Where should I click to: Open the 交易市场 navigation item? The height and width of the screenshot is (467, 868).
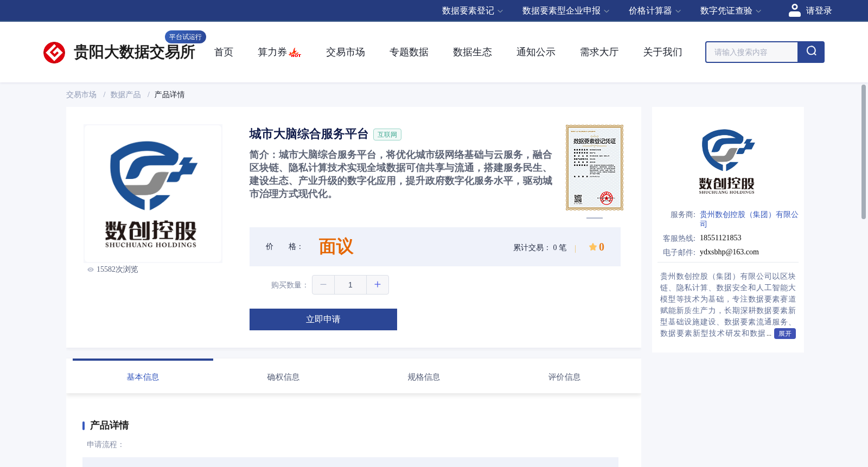click(346, 52)
